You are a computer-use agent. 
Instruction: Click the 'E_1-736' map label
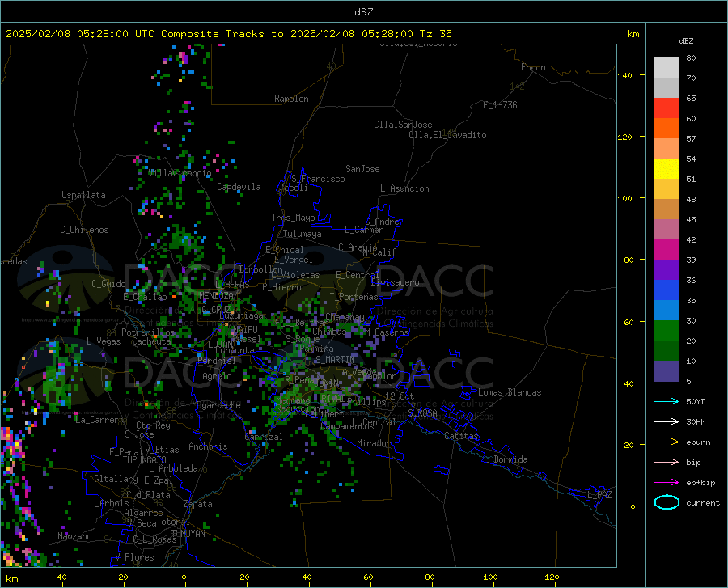click(x=500, y=105)
